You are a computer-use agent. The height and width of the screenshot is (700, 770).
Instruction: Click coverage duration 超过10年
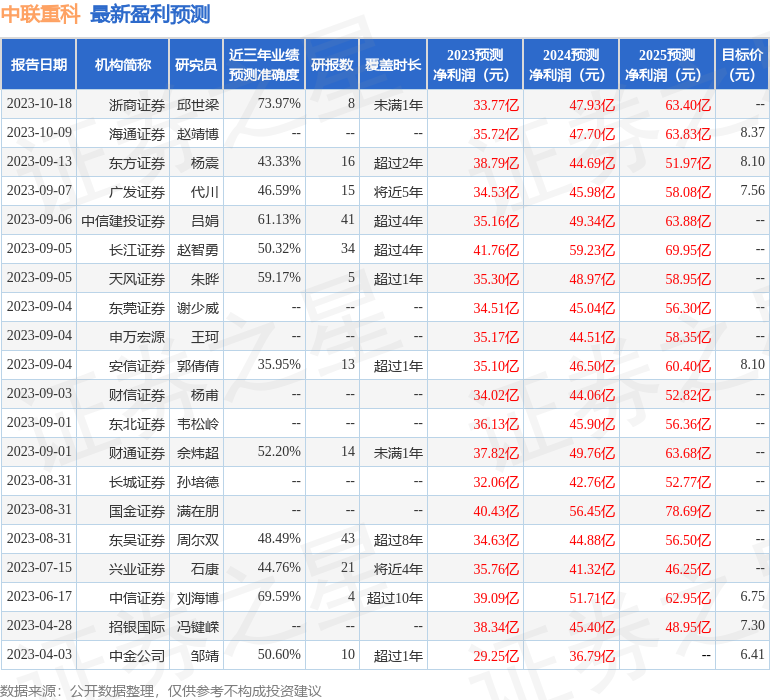coord(395,597)
